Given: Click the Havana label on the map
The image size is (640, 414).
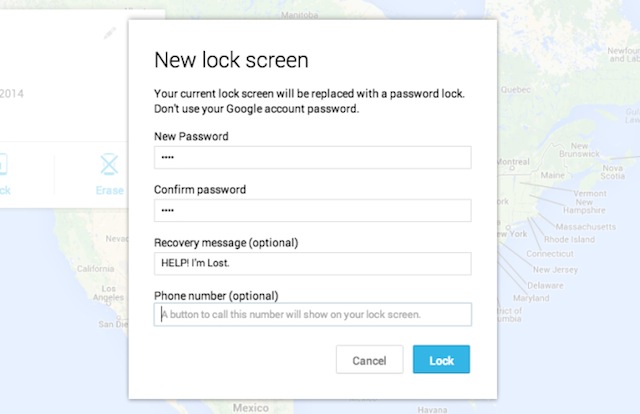Looking at the screenshot, I should click(x=432, y=410).
